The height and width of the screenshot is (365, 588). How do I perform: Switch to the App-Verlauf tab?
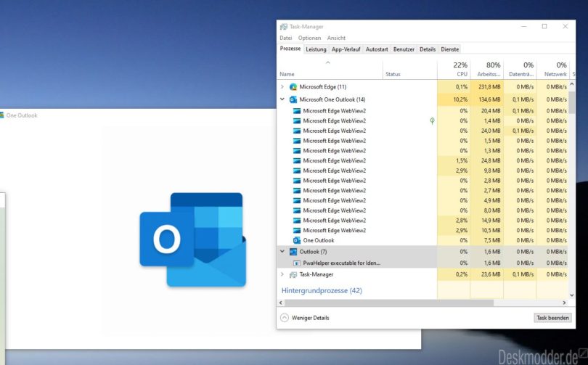[x=346, y=49]
